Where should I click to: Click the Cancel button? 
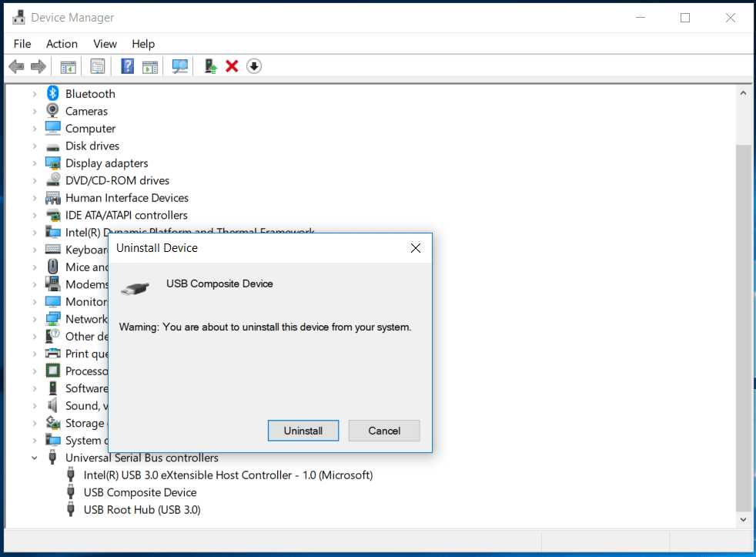pyautogui.click(x=384, y=431)
